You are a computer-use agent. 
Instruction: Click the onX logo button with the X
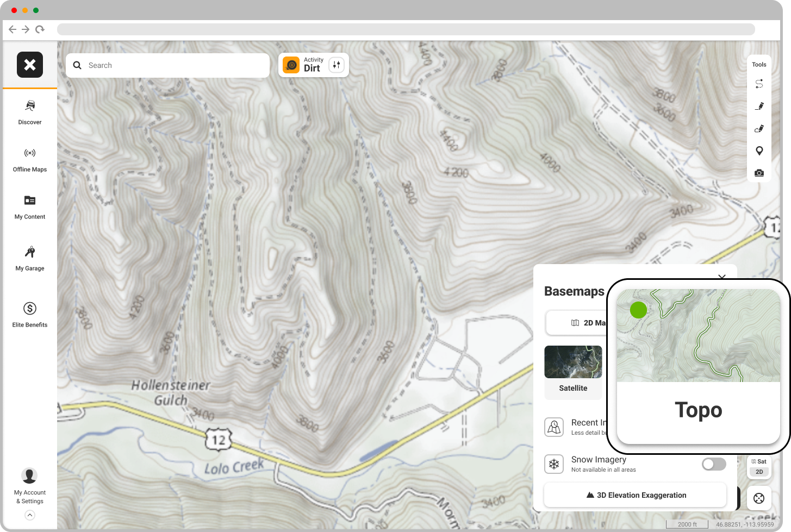[x=30, y=65]
